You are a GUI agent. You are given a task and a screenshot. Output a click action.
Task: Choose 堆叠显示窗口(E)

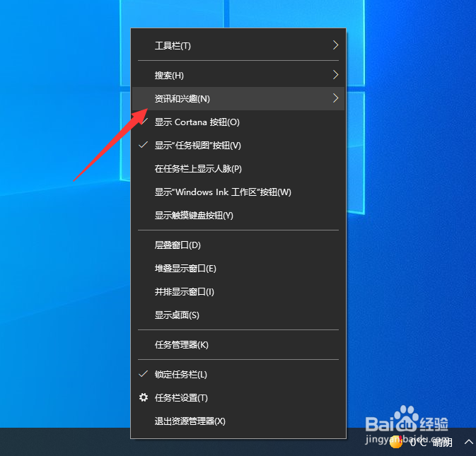[x=238, y=268]
